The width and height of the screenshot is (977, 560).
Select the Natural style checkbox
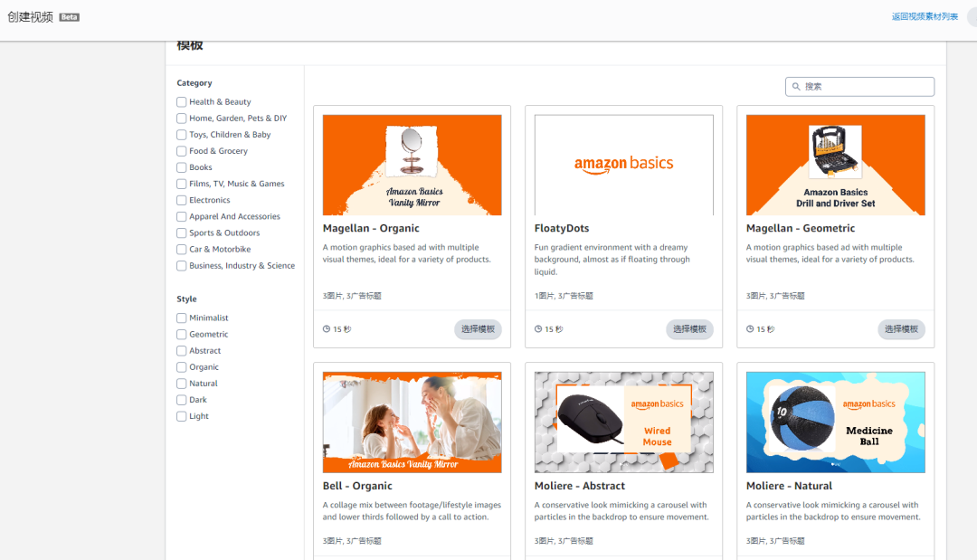tap(181, 384)
